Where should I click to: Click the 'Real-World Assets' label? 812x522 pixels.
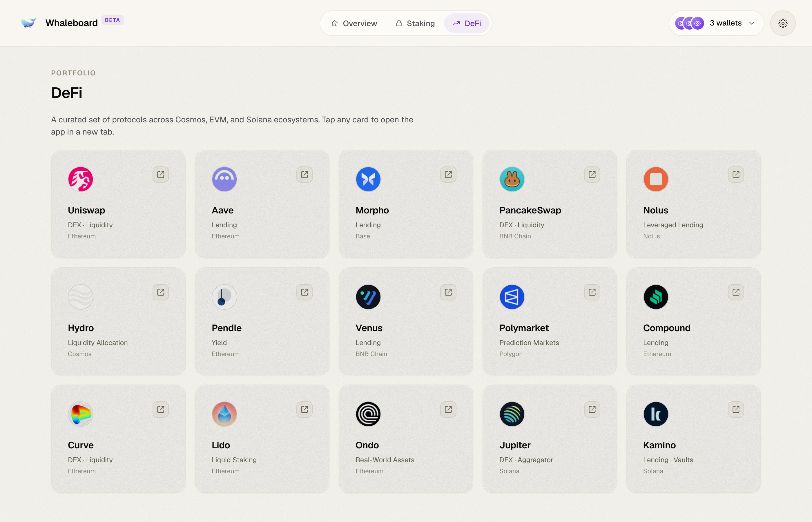click(x=385, y=460)
